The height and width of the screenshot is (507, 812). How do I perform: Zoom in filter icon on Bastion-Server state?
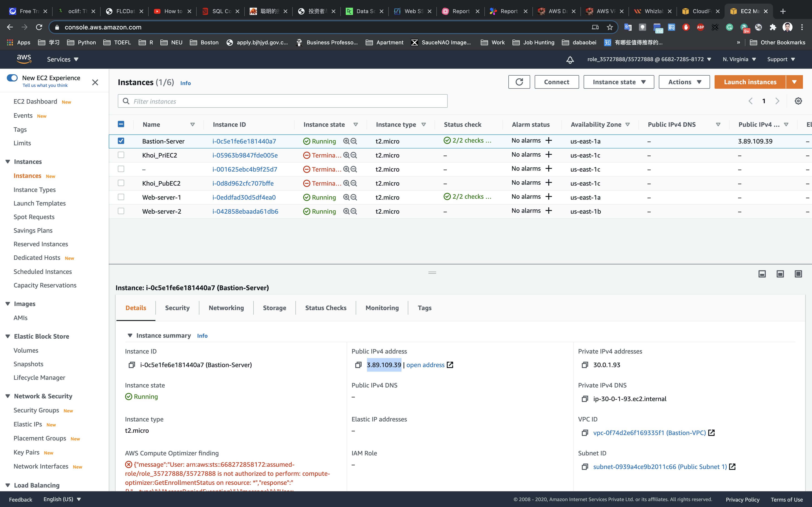tap(346, 141)
